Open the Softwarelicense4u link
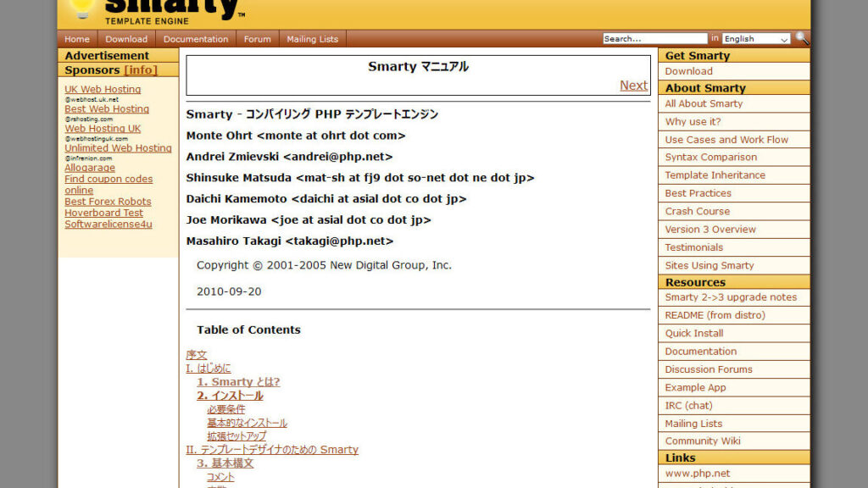 coord(108,224)
